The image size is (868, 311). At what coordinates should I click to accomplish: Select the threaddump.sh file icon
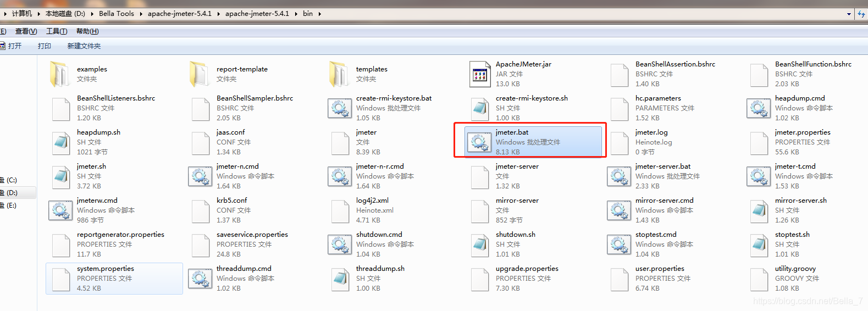[x=340, y=279]
